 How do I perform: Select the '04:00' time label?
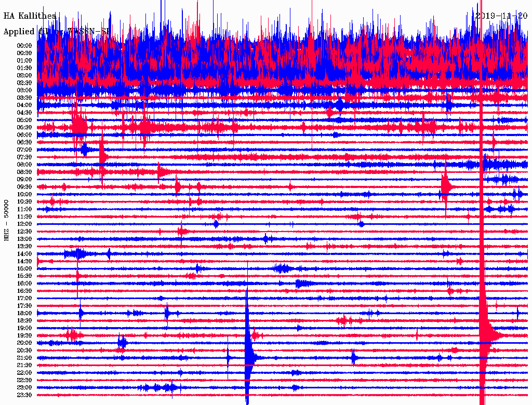tap(24, 105)
